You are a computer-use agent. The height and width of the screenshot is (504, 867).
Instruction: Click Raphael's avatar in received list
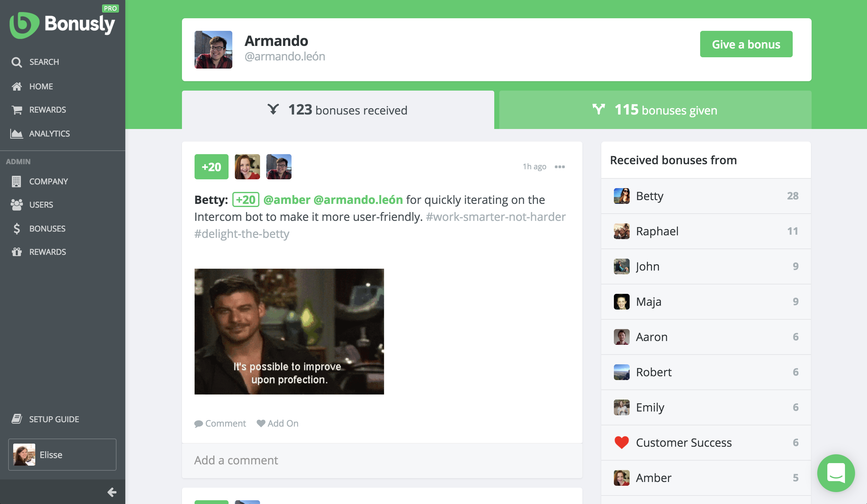[x=621, y=231]
